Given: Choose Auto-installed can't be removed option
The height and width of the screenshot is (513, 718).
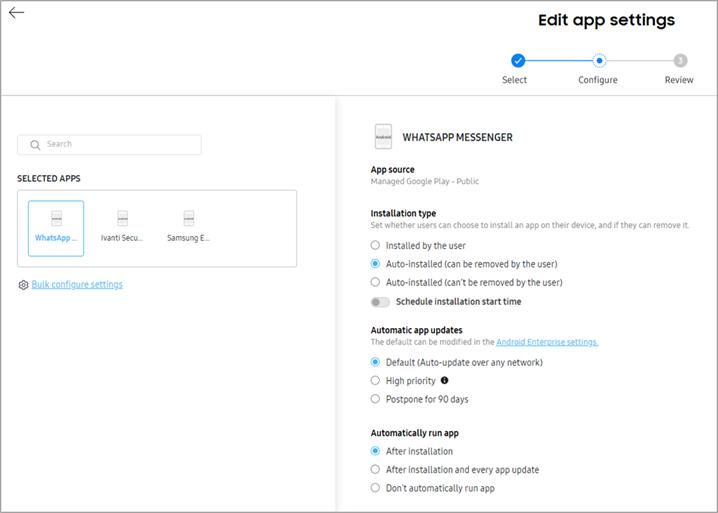Looking at the screenshot, I should [375, 282].
